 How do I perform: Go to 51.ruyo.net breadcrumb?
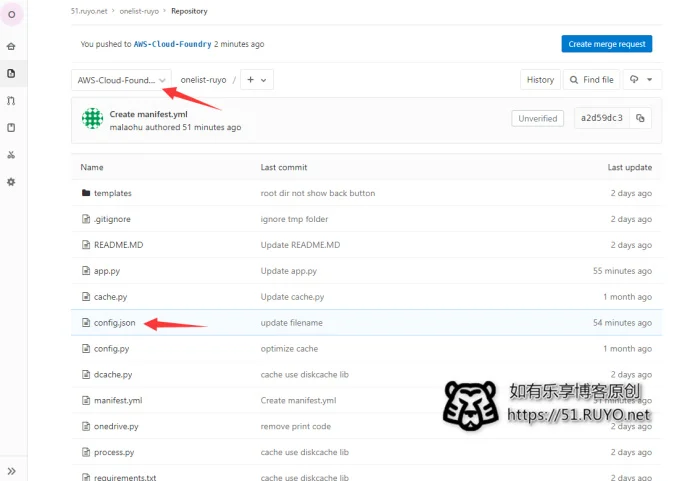pos(89,11)
